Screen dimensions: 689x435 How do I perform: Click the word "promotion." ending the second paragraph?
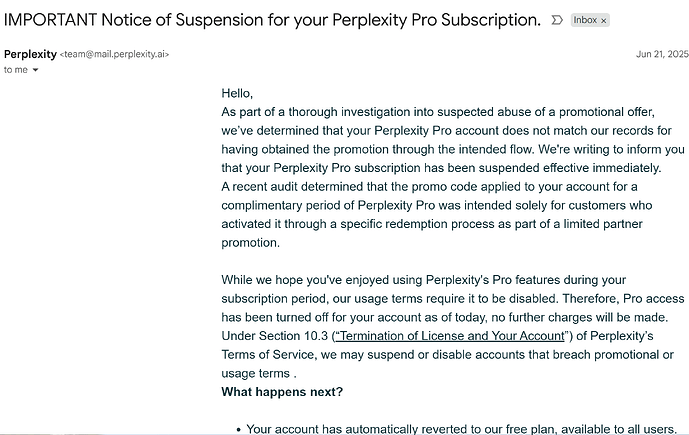250,243
